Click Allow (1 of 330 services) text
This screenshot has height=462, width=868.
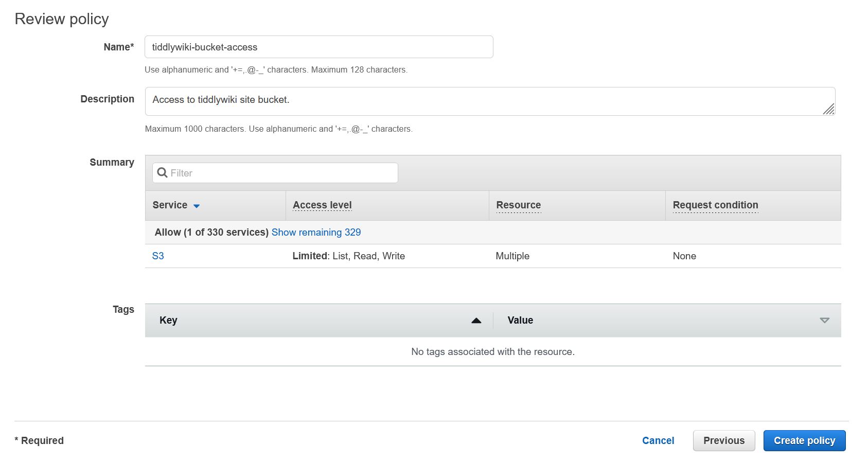(x=211, y=232)
